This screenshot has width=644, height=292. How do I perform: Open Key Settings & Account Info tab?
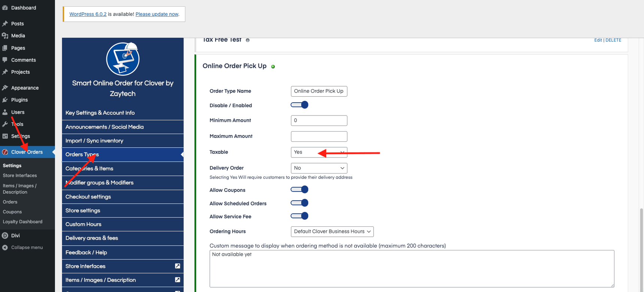coord(123,113)
